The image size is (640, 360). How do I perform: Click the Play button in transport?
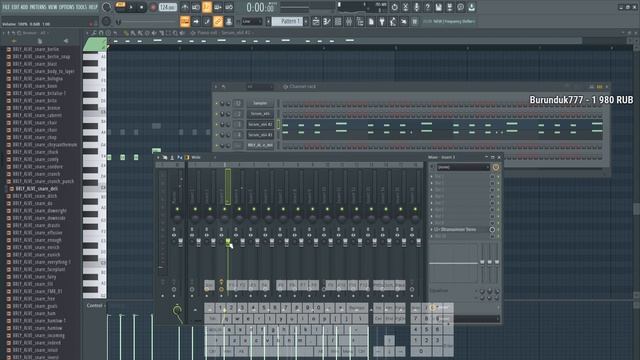[131, 7]
